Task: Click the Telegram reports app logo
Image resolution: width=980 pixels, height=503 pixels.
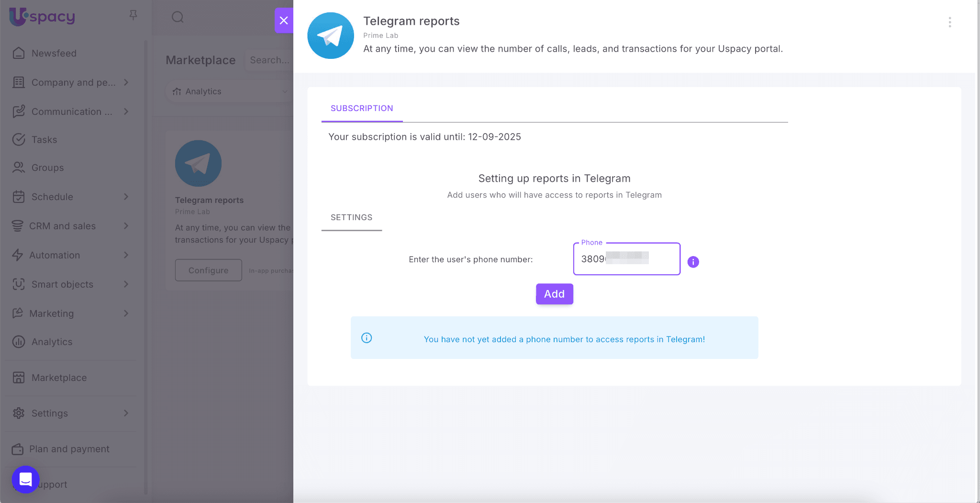Action: (330, 36)
